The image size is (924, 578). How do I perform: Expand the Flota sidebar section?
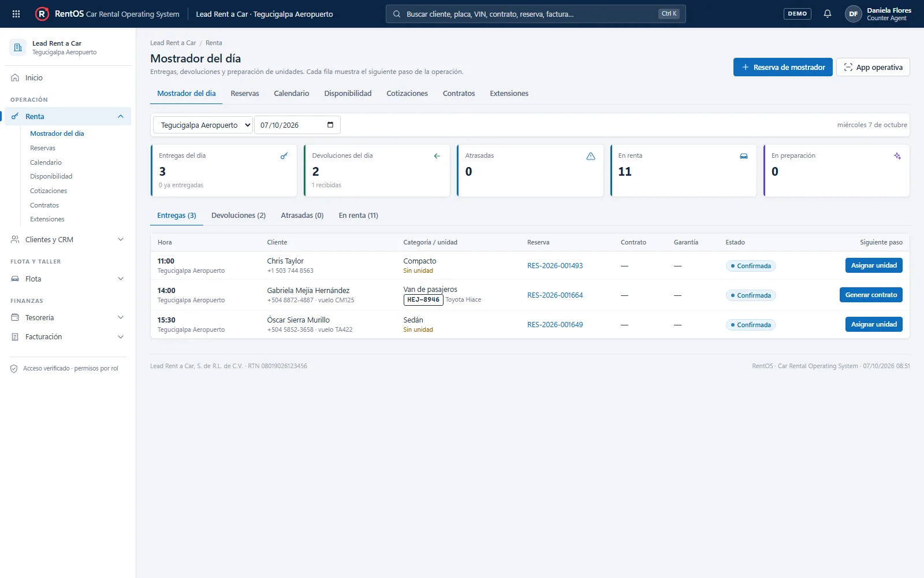tap(121, 279)
